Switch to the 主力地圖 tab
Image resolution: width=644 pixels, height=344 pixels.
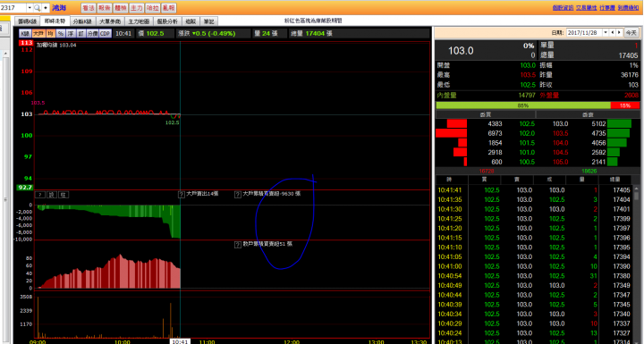pyautogui.click(x=139, y=21)
